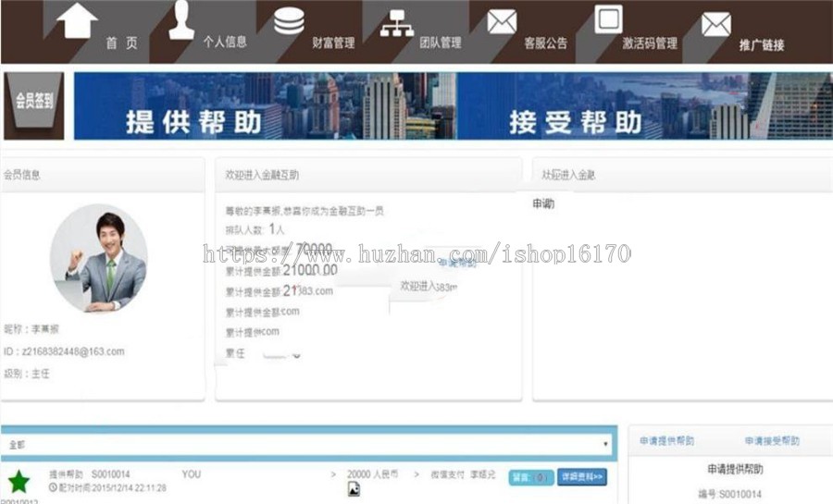Click the 21000.00 amount value
The image size is (833, 504).
click(x=310, y=270)
